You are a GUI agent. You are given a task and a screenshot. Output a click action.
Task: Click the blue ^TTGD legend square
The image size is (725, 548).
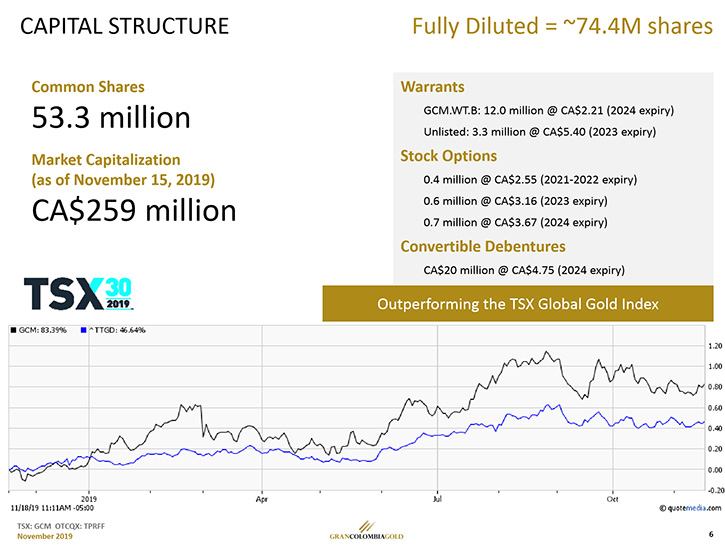tap(84, 330)
